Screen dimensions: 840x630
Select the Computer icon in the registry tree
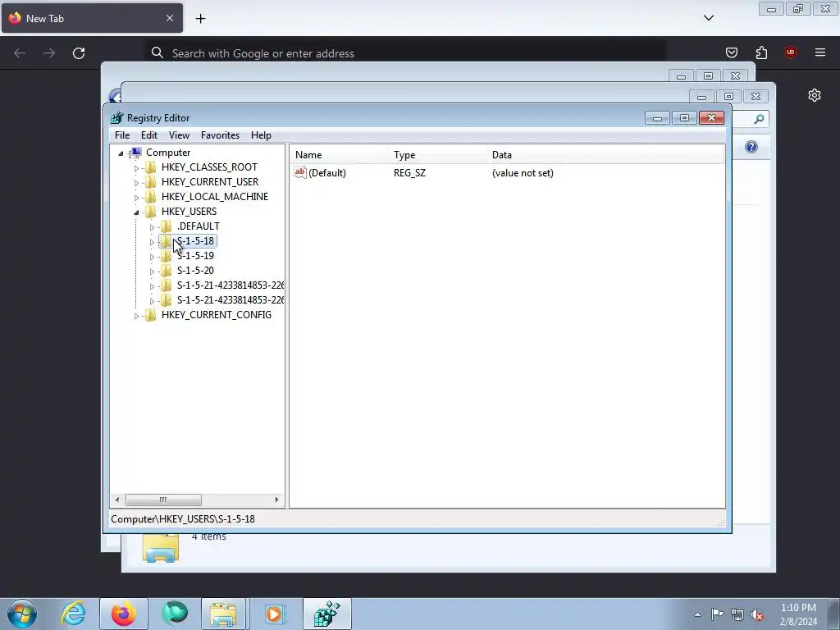point(136,153)
